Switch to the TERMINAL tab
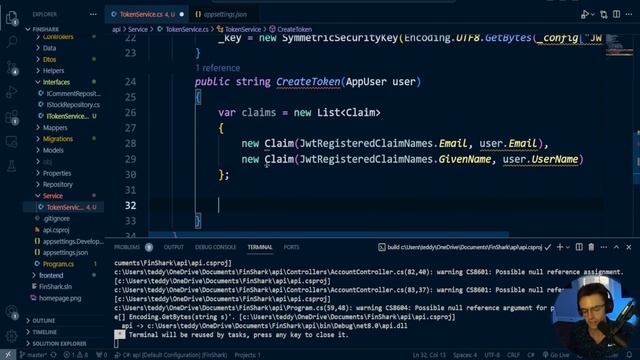This screenshot has width=640, height=360. coord(260,247)
